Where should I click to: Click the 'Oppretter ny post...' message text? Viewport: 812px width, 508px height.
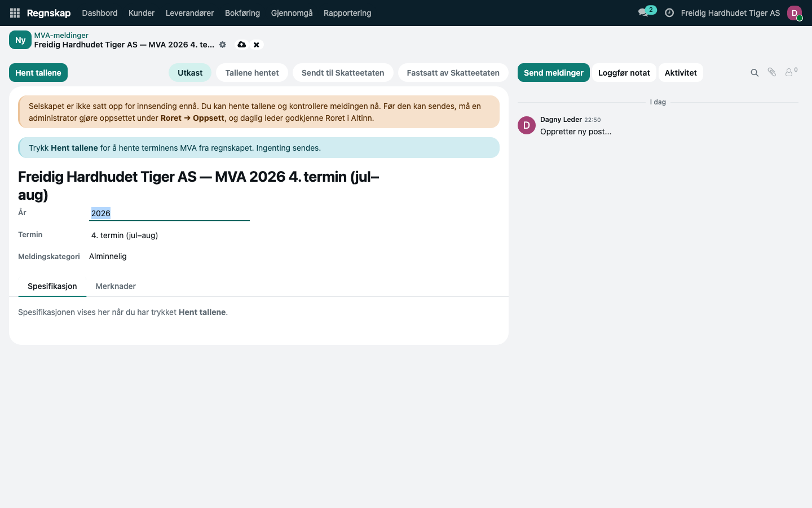[576, 132]
